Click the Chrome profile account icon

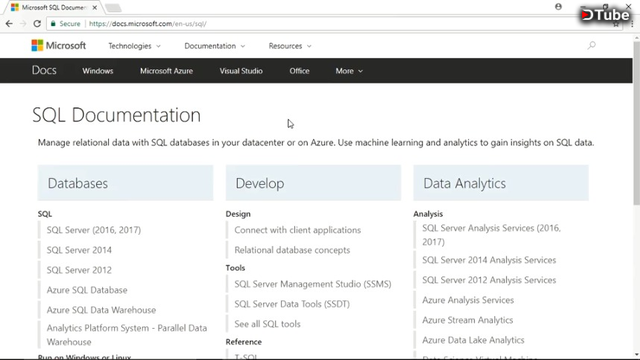tap(558, 7)
